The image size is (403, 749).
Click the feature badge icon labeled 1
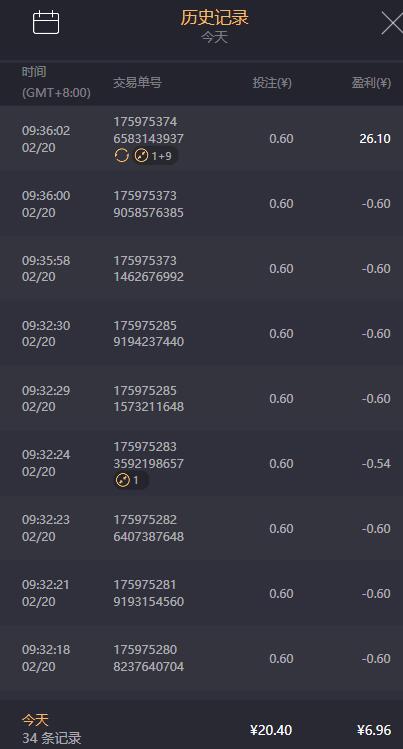tap(123, 481)
